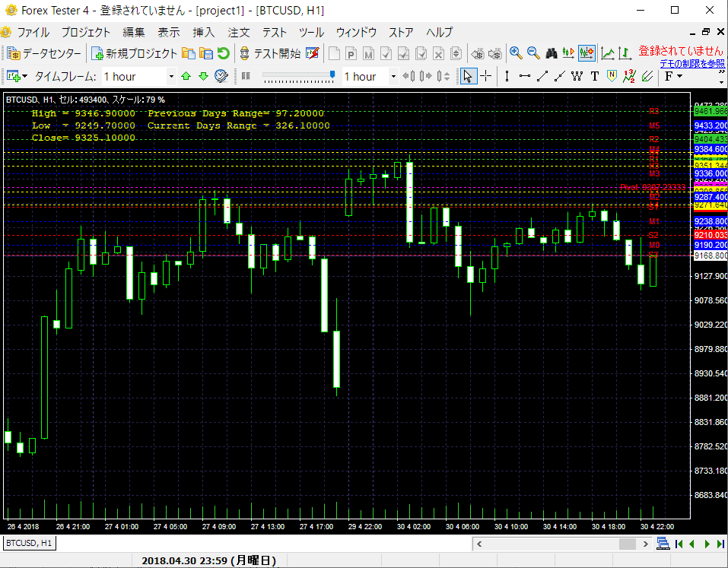Open the 挿入 menu
The width and height of the screenshot is (728, 568).
click(204, 32)
